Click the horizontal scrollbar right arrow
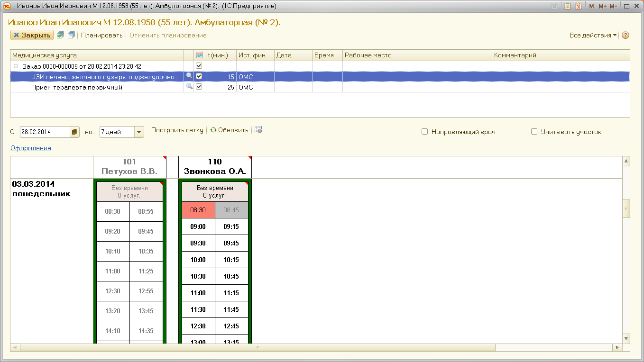This screenshot has width=644, height=362. (x=617, y=347)
